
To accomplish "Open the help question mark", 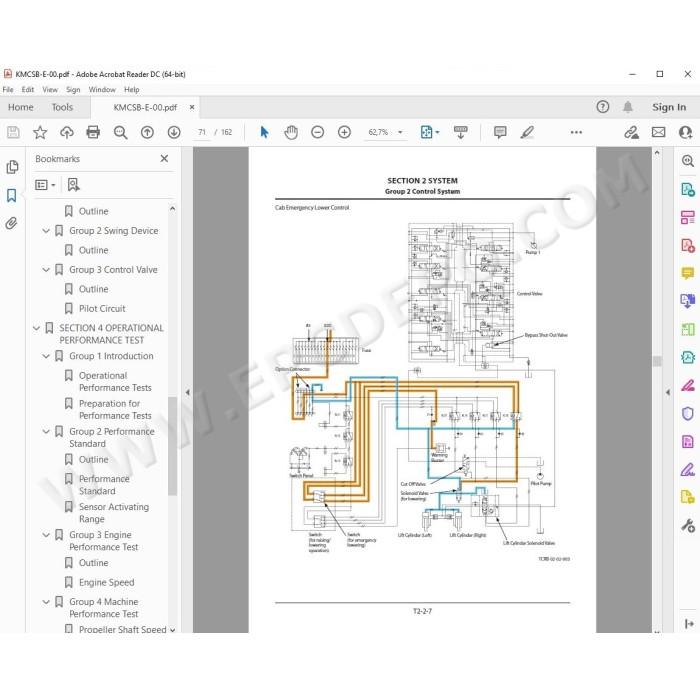I will click(x=603, y=107).
